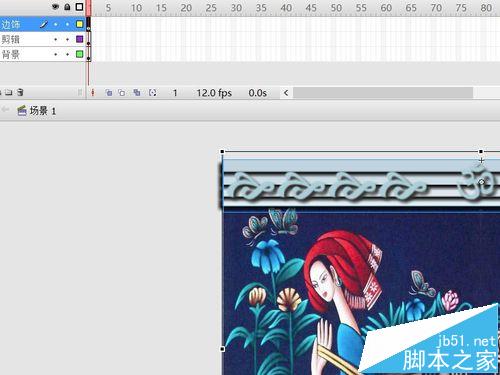Image resolution: width=500 pixels, height=375 pixels.
Task: Select the 剪辑 layer
Action: pos(43,39)
